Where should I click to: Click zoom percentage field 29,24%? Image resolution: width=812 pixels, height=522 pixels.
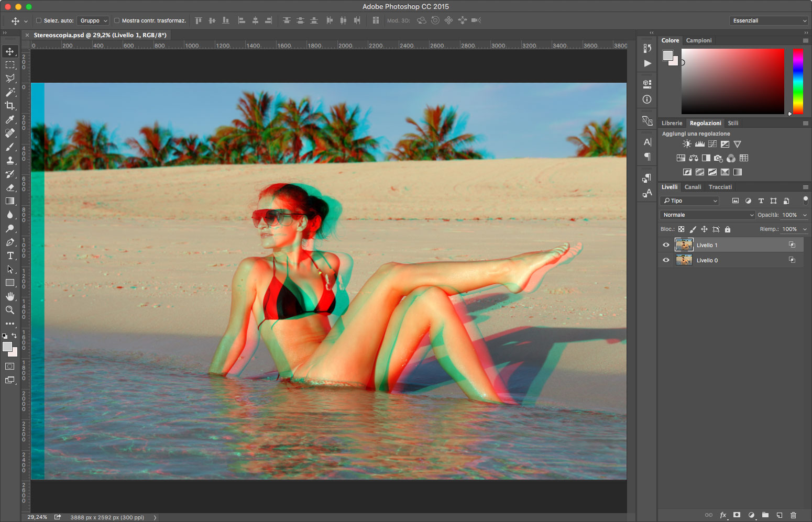[x=37, y=517]
